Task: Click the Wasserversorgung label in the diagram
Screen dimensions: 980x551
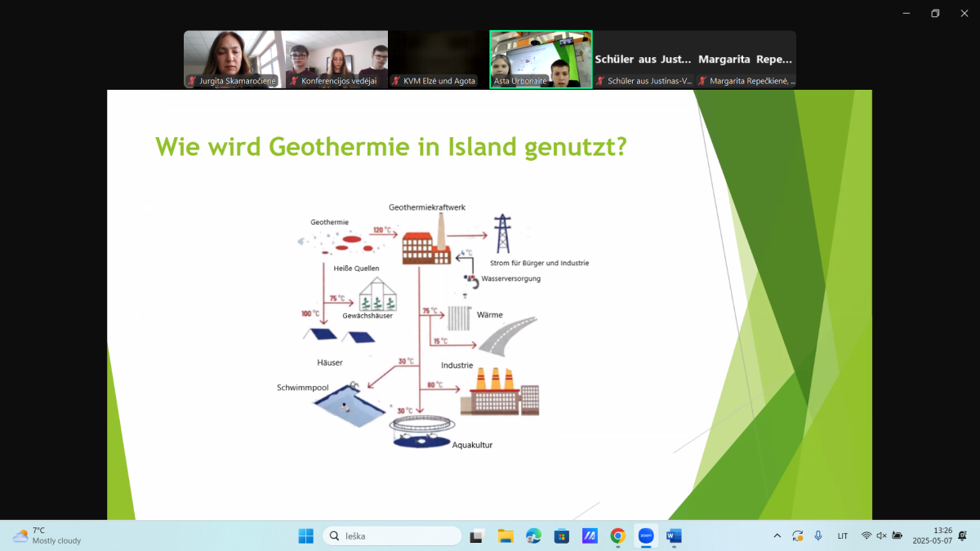Action: 510,278
